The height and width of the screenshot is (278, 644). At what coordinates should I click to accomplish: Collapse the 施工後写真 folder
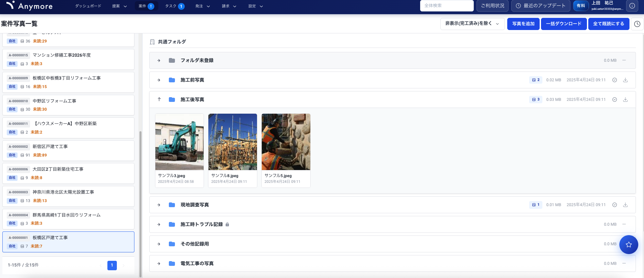pyautogui.click(x=159, y=100)
